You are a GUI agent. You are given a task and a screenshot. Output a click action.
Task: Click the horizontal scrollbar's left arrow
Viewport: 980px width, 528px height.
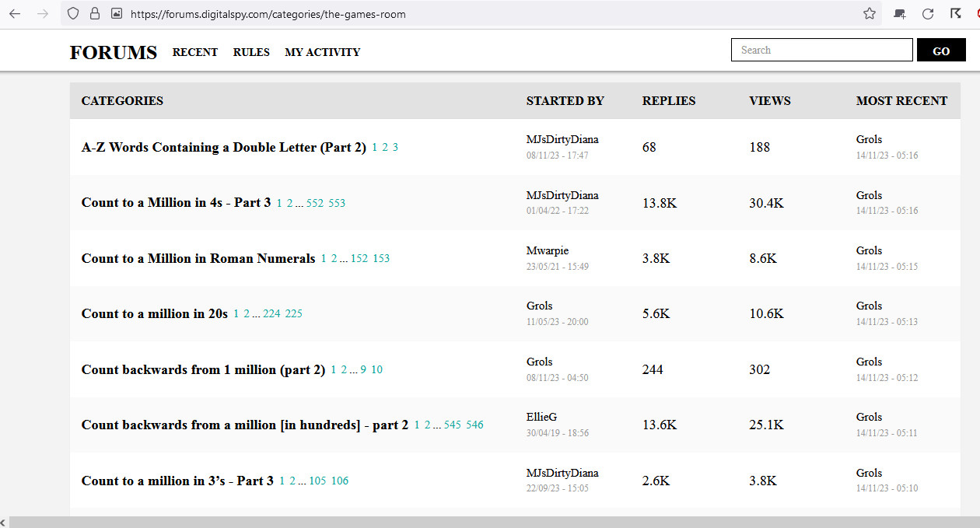pyautogui.click(x=4, y=522)
